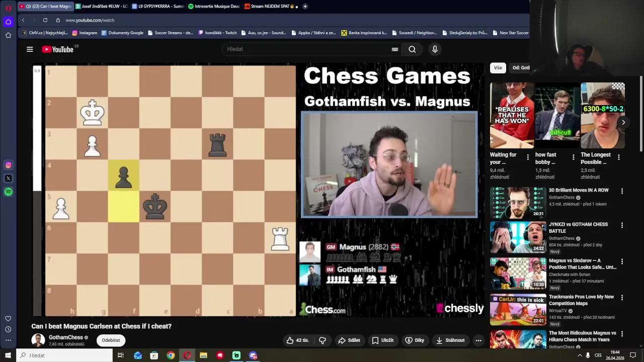Viewport: 644px width, 362px height.
Task: Open File Explorer from the taskbar
Action: click(x=203, y=355)
